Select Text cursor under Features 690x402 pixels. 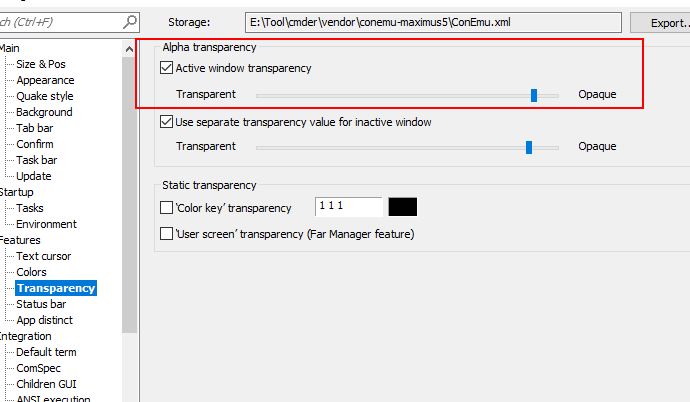click(43, 256)
